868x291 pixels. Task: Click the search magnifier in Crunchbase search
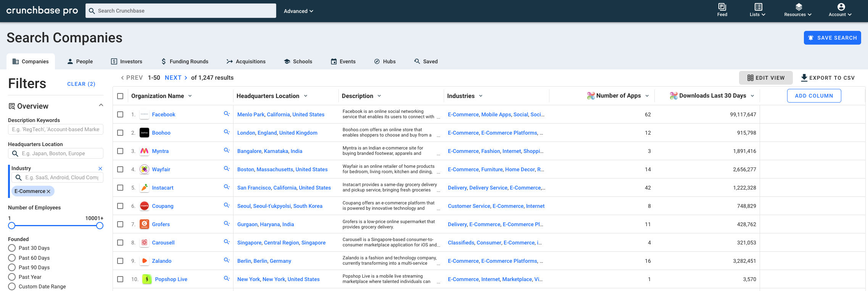(92, 11)
